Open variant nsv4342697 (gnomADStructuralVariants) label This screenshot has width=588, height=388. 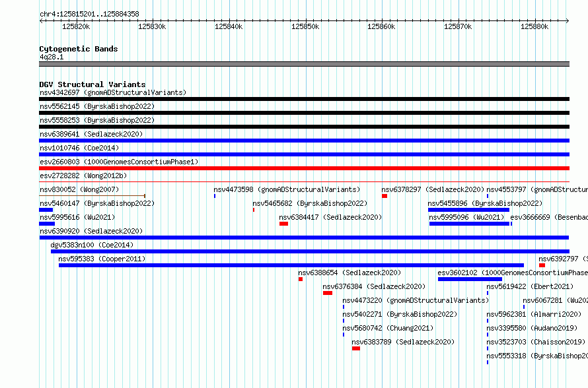pos(113,92)
